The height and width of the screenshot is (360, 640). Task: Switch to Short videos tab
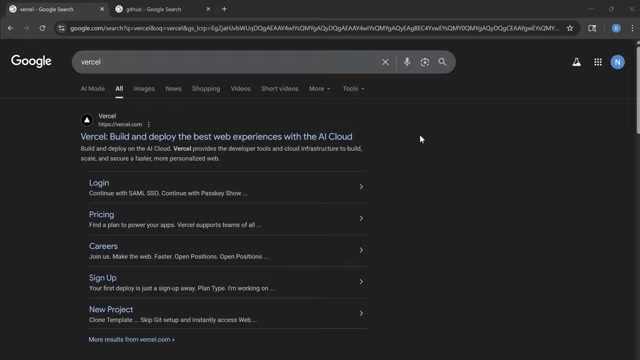[280, 89]
